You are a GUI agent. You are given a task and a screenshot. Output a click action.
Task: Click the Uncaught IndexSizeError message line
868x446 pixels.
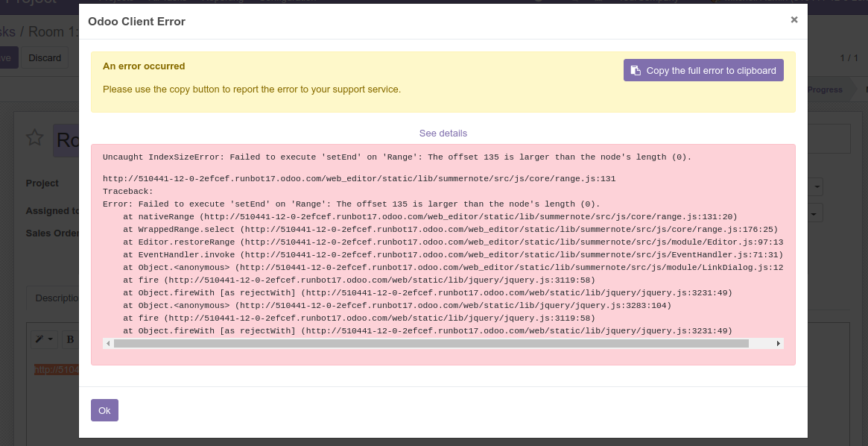(397, 157)
